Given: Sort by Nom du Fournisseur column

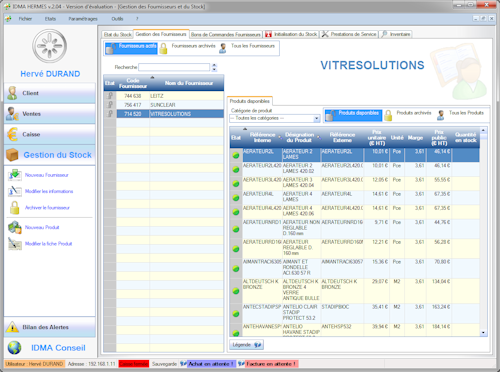Looking at the screenshot, I should coord(189,83).
